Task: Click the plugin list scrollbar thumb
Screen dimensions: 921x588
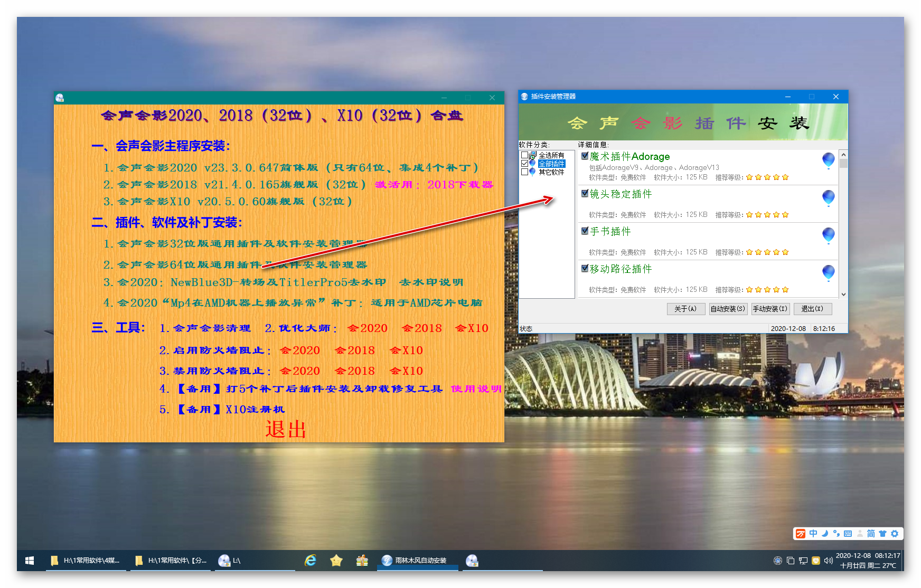Action: [x=843, y=164]
